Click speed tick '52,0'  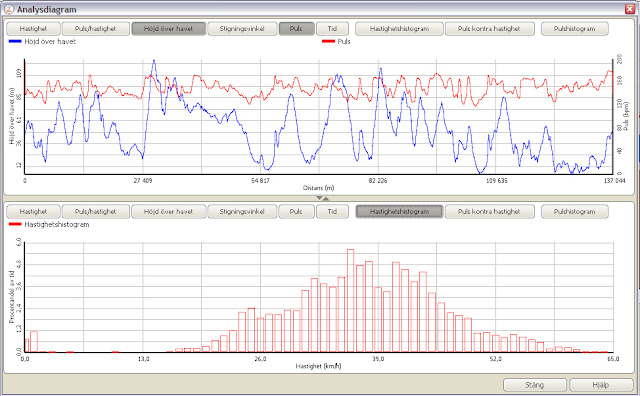[x=496, y=359]
